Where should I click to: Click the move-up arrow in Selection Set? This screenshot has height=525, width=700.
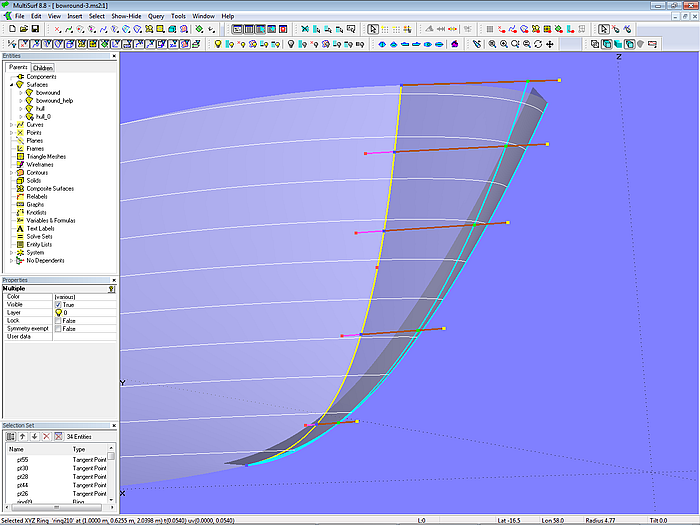[x=23, y=437]
